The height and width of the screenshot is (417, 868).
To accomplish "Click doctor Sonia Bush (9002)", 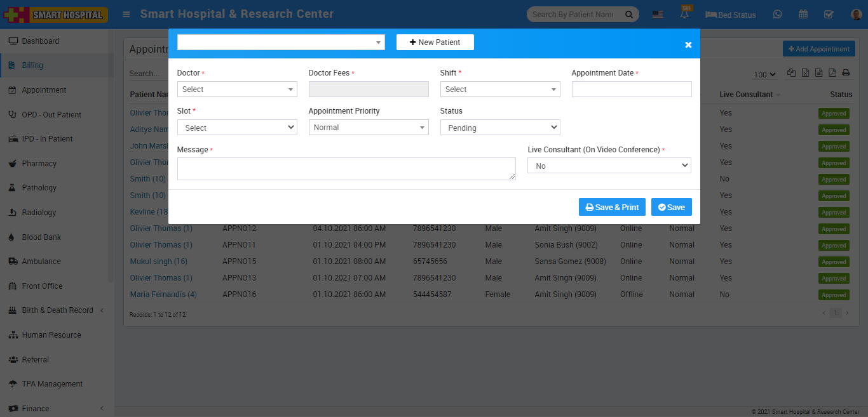I will tap(566, 245).
